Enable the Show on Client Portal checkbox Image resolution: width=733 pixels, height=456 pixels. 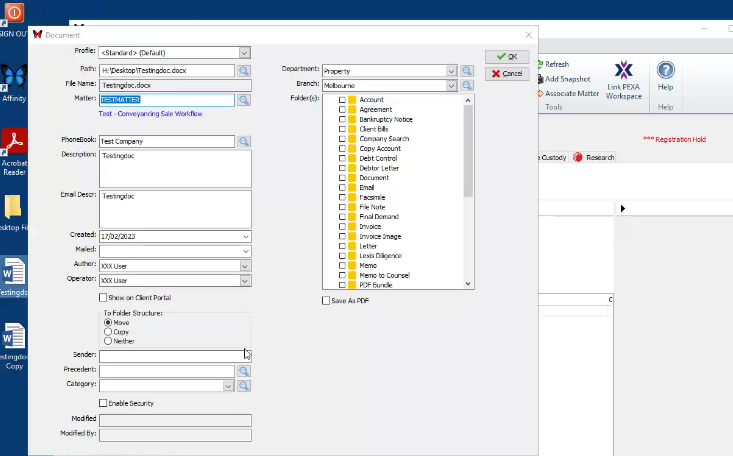(x=104, y=298)
